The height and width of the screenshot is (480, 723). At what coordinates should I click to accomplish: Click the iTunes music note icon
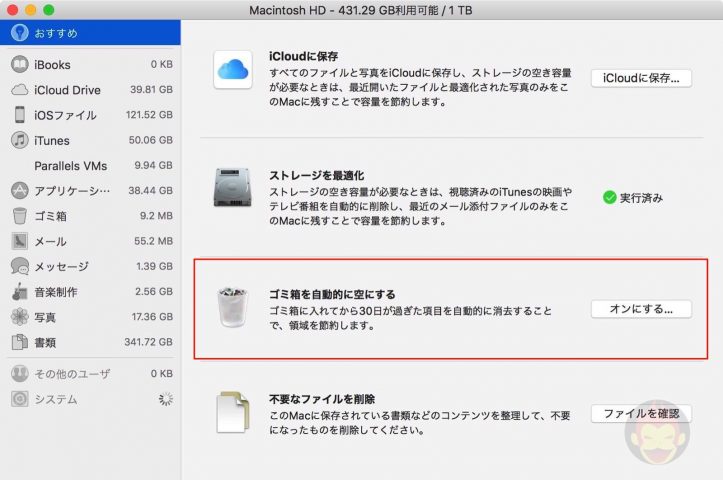click(19, 140)
